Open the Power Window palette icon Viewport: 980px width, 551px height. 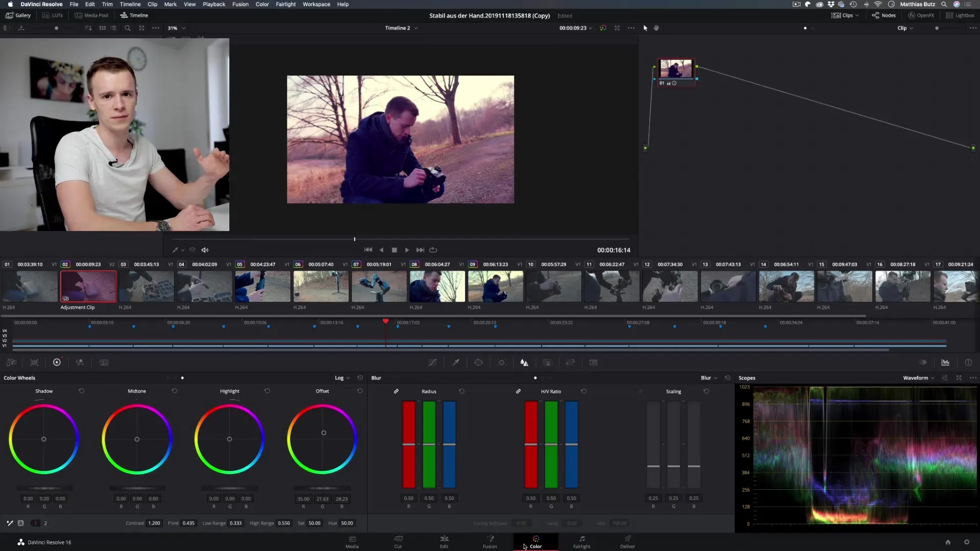coord(478,362)
